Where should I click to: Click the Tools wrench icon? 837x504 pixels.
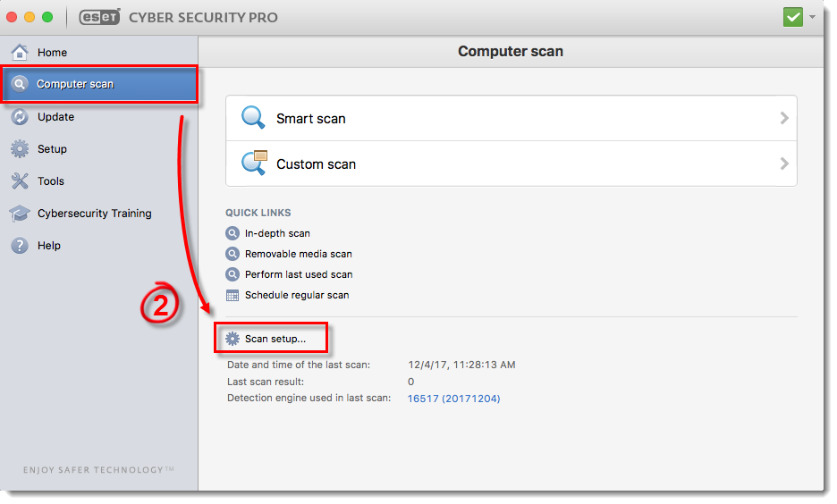19,181
